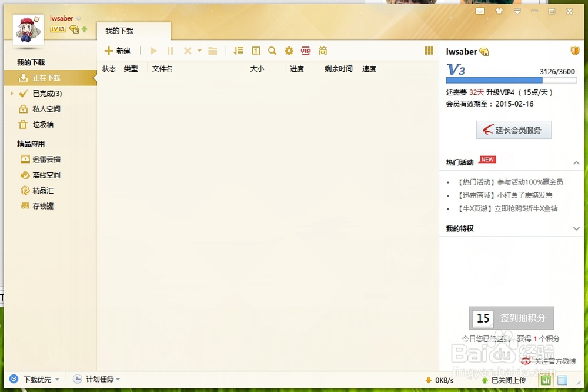
Task: Click the 3126/3600 growth value
Action: tap(557, 71)
